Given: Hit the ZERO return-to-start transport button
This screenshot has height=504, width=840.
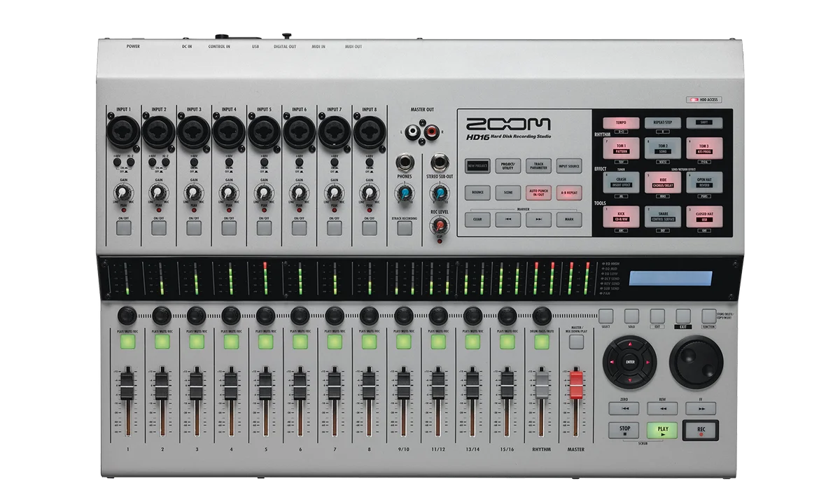Looking at the screenshot, I should point(625,409).
